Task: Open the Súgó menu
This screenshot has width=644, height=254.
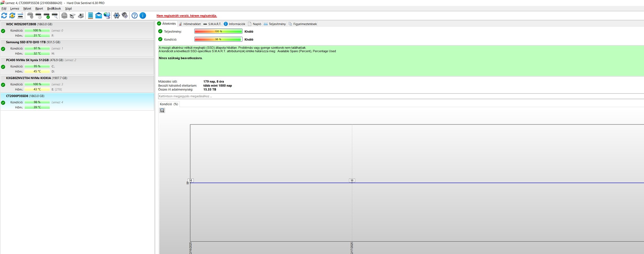Action: pos(69,8)
